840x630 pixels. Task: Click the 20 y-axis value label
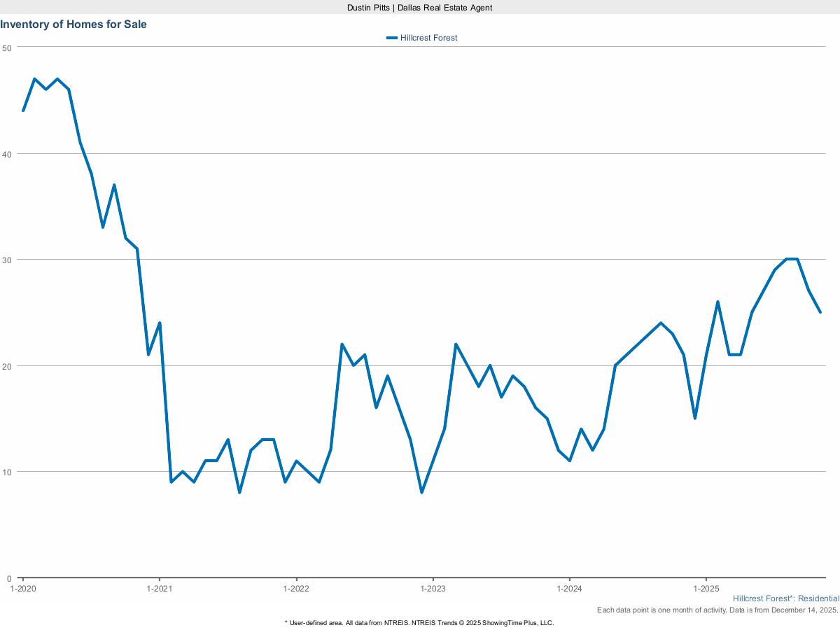[7, 366]
